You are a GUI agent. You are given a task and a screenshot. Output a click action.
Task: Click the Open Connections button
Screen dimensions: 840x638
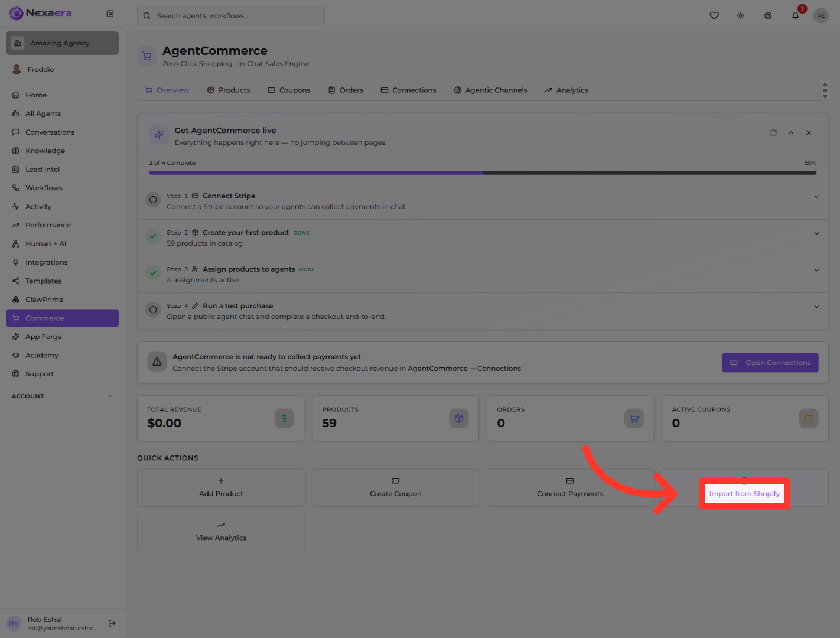tap(770, 363)
